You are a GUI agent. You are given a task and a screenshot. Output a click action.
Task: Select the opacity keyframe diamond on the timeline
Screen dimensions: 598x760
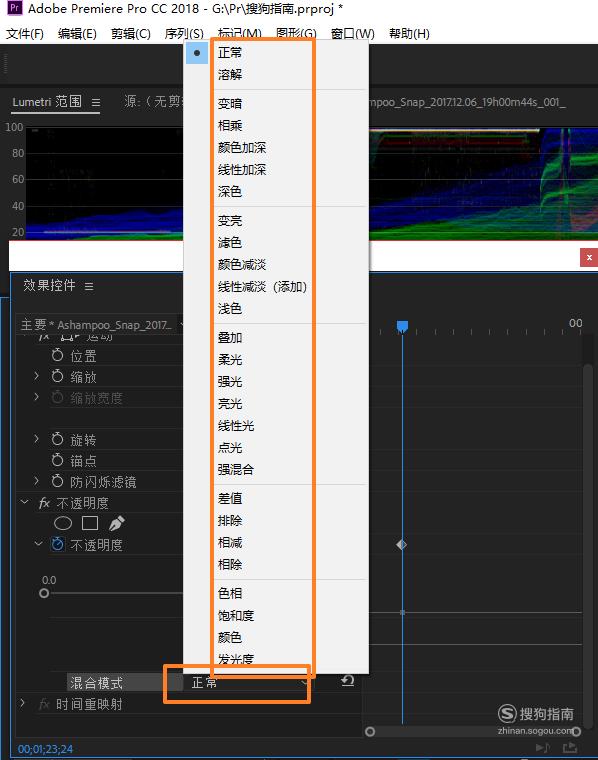click(401, 545)
